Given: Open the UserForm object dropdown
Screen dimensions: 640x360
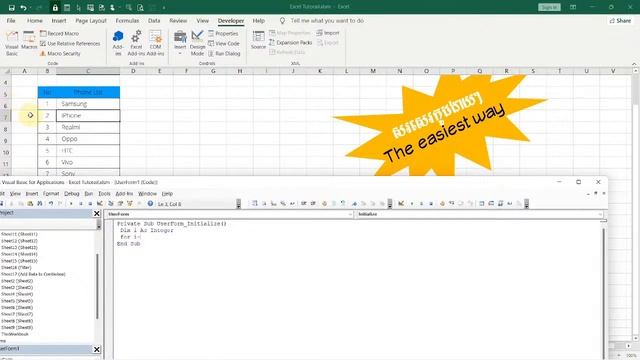Looking at the screenshot, I should tap(350, 214).
